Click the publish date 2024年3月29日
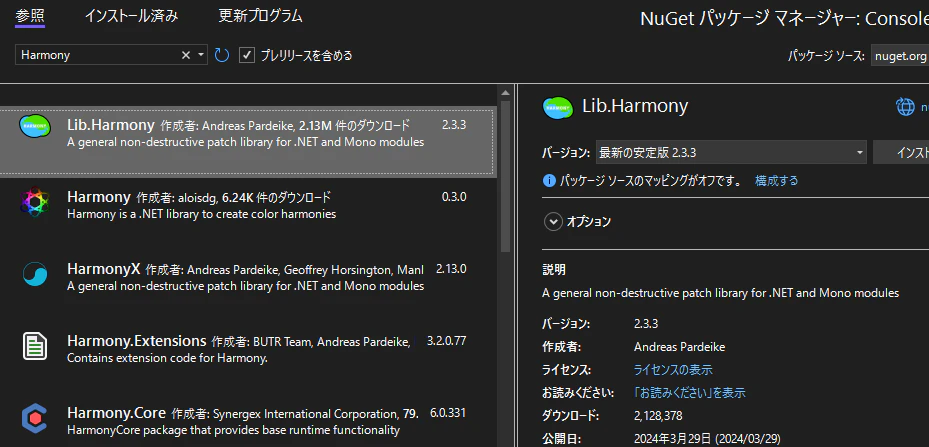 707,439
